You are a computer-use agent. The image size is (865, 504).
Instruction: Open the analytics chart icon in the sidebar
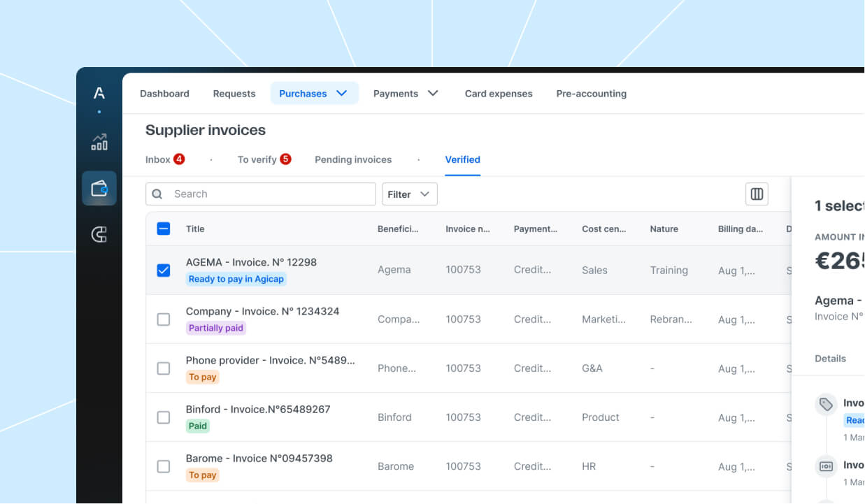99,142
